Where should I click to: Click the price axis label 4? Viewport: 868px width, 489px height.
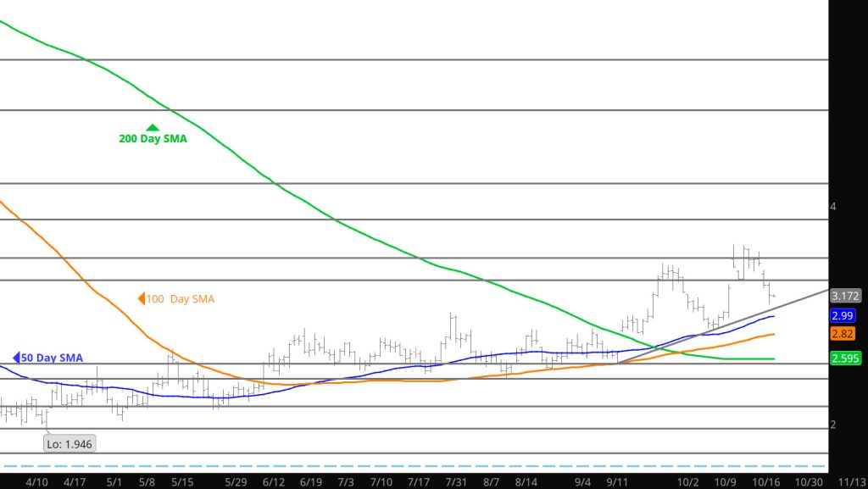click(x=833, y=207)
